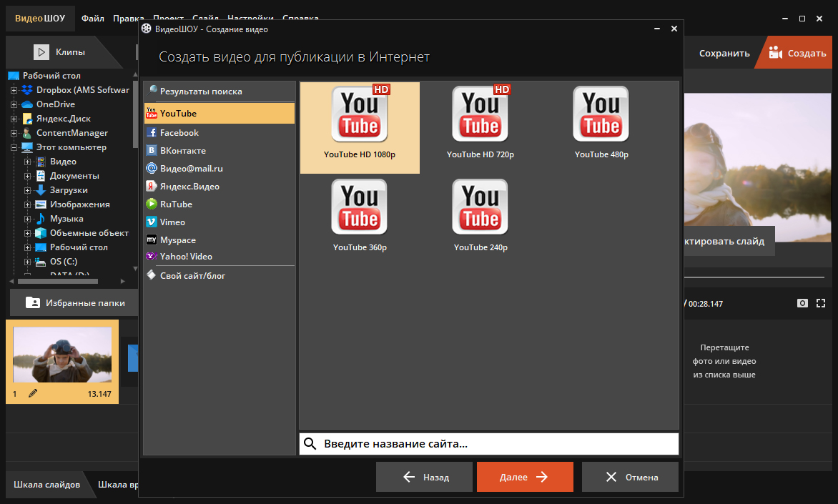Expand the Яндекс.Диск tree node
838x504 pixels.
(x=14, y=119)
